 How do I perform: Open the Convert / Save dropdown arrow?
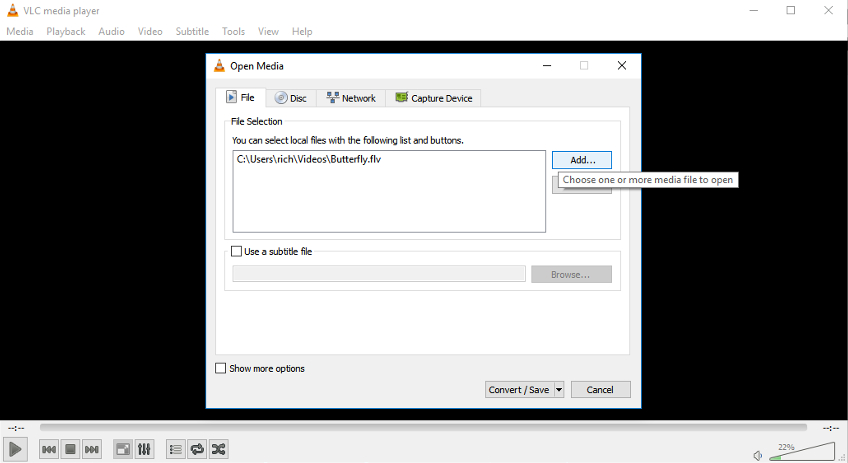(559, 389)
